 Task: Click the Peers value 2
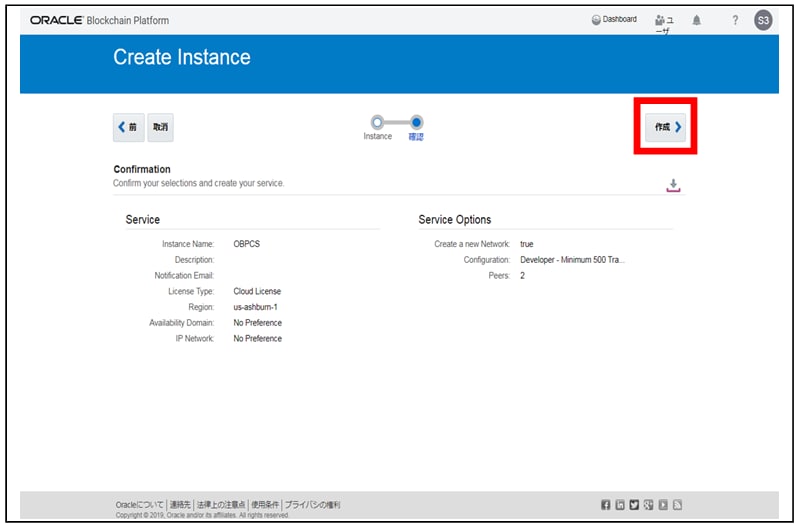click(x=522, y=275)
